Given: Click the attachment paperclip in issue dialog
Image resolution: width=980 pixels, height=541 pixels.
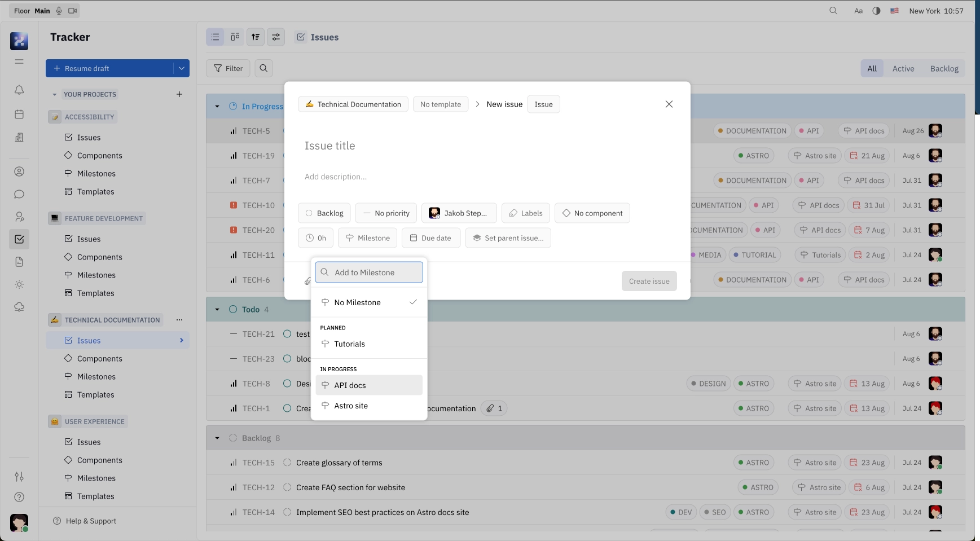Looking at the screenshot, I should click(x=307, y=281).
